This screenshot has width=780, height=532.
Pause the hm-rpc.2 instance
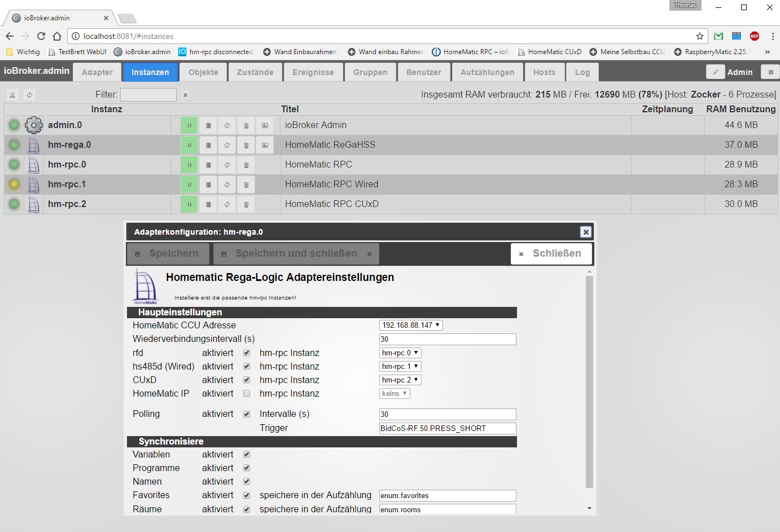pyautogui.click(x=189, y=204)
